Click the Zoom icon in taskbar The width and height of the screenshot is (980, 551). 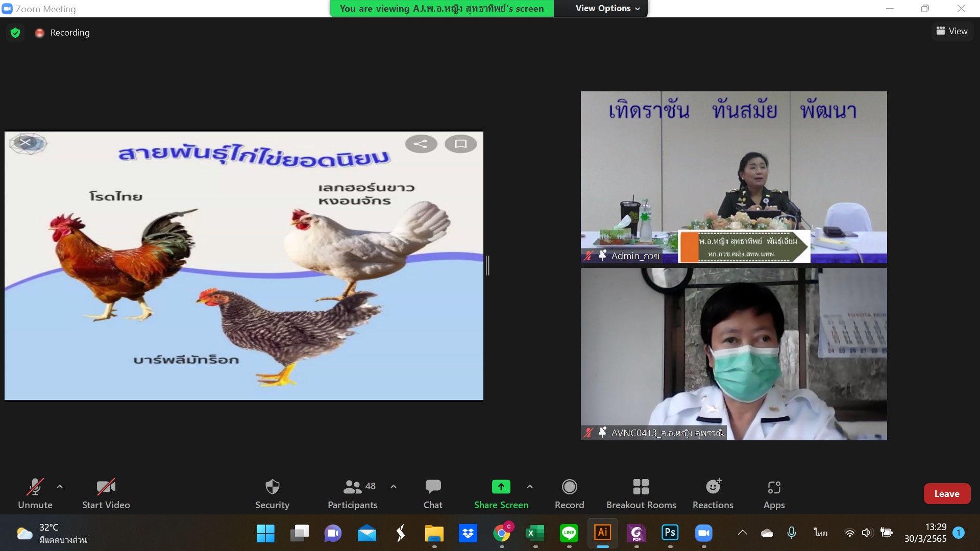point(703,533)
